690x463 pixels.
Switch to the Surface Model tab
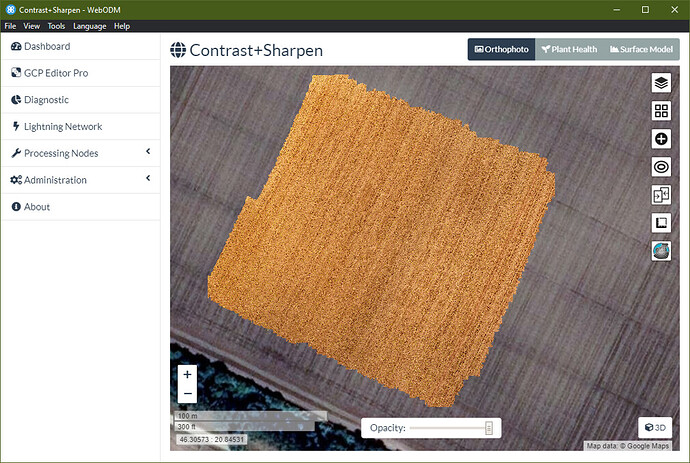tap(641, 49)
